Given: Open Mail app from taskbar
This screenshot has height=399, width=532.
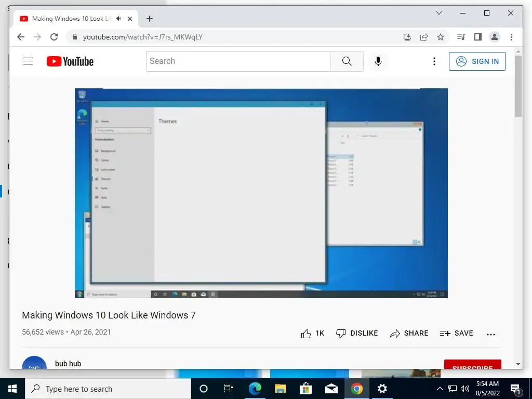Looking at the screenshot, I should click(331, 389).
